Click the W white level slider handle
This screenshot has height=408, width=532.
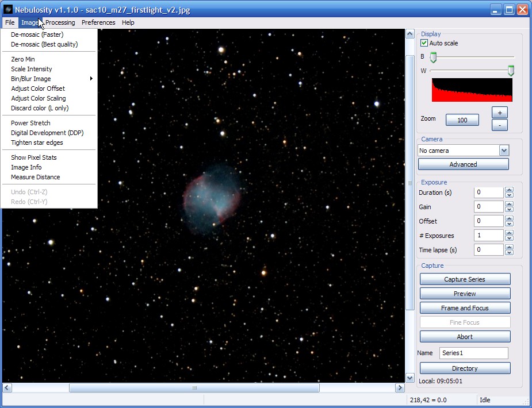point(511,71)
